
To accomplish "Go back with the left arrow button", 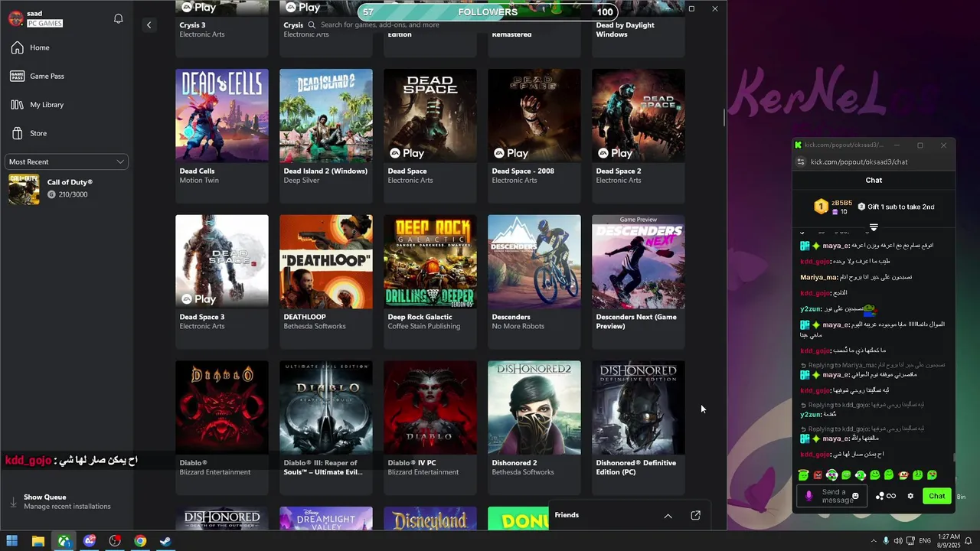I will click(x=149, y=24).
